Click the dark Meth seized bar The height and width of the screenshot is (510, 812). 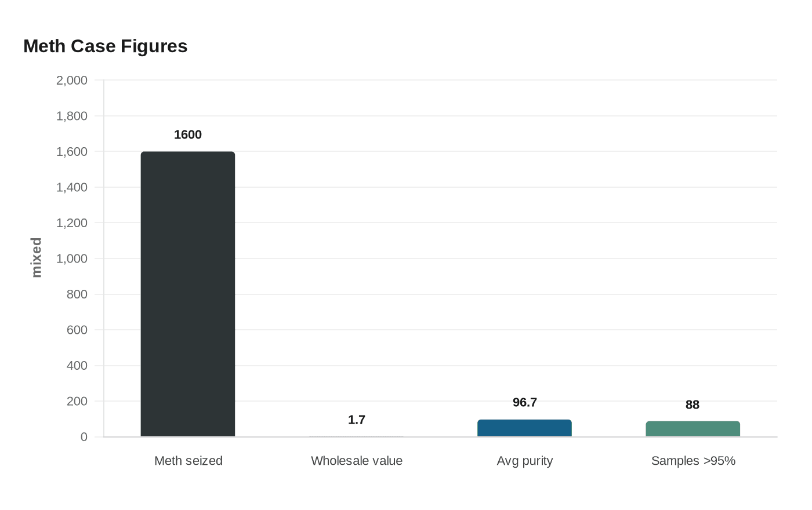coord(188,294)
